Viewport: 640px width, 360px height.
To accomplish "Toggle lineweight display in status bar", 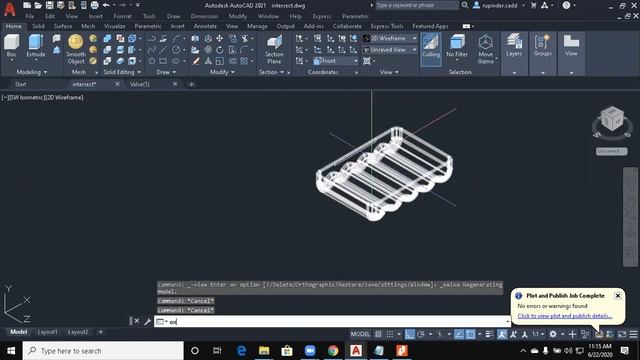I will [489, 334].
